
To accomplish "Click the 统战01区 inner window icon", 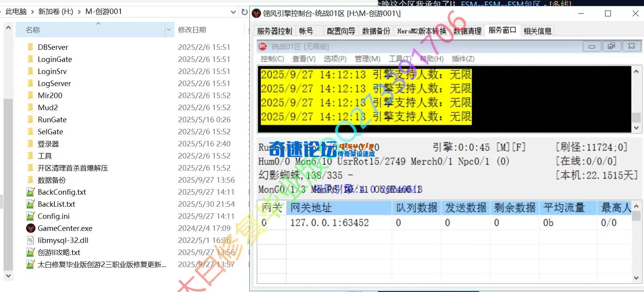I will pyautogui.click(x=263, y=46).
